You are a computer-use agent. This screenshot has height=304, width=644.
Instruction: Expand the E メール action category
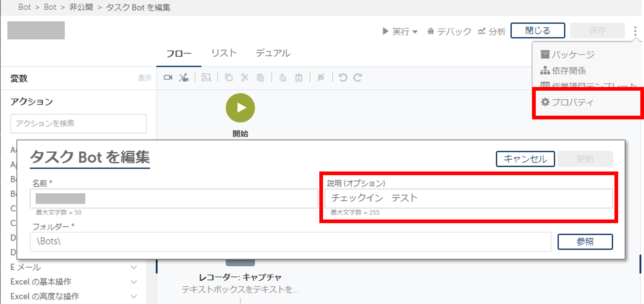(134, 267)
